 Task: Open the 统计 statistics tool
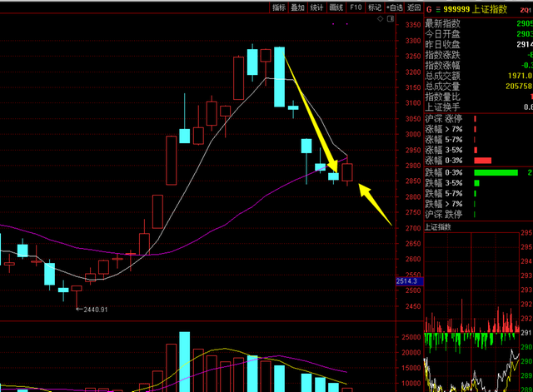pyautogui.click(x=316, y=7)
